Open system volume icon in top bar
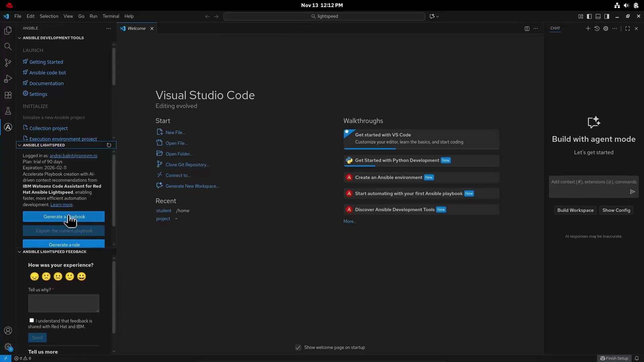Screen dimensions: 644x362 pyautogui.click(x=626, y=5)
